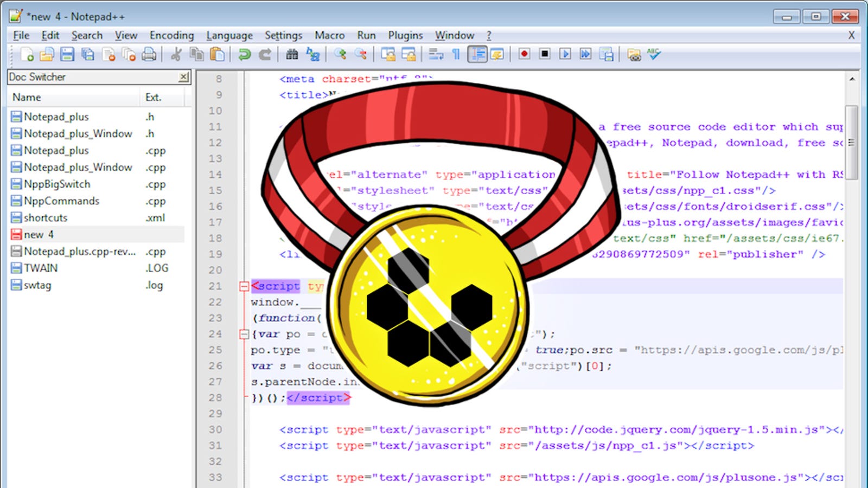Open the Plugins menu
The height and width of the screenshot is (488, 868).
pos(405,35)
